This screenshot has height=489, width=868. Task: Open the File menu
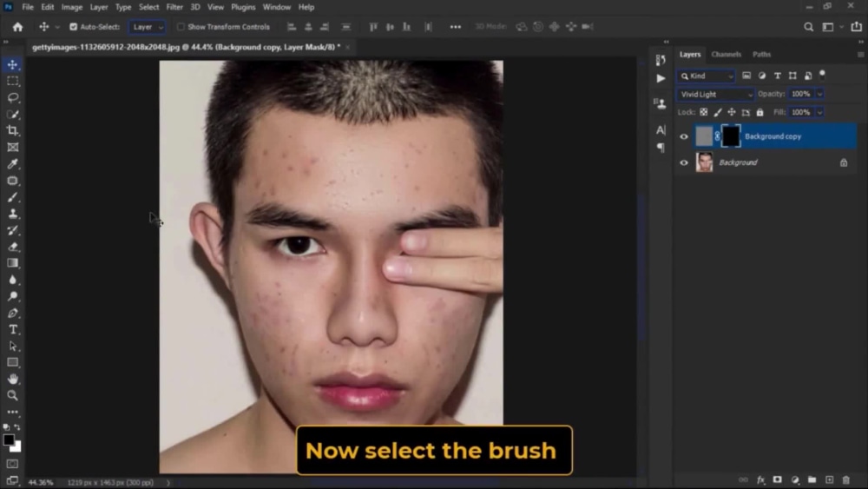tap(28, 7)
